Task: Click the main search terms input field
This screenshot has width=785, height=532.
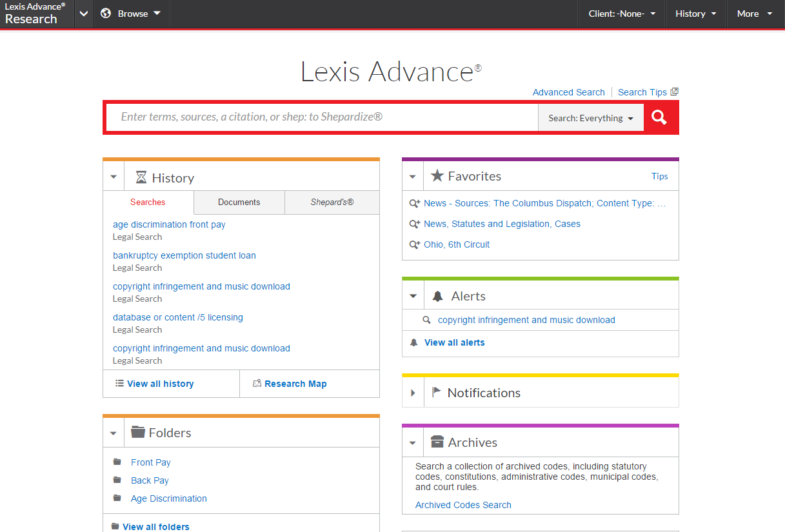Action: 322,117
